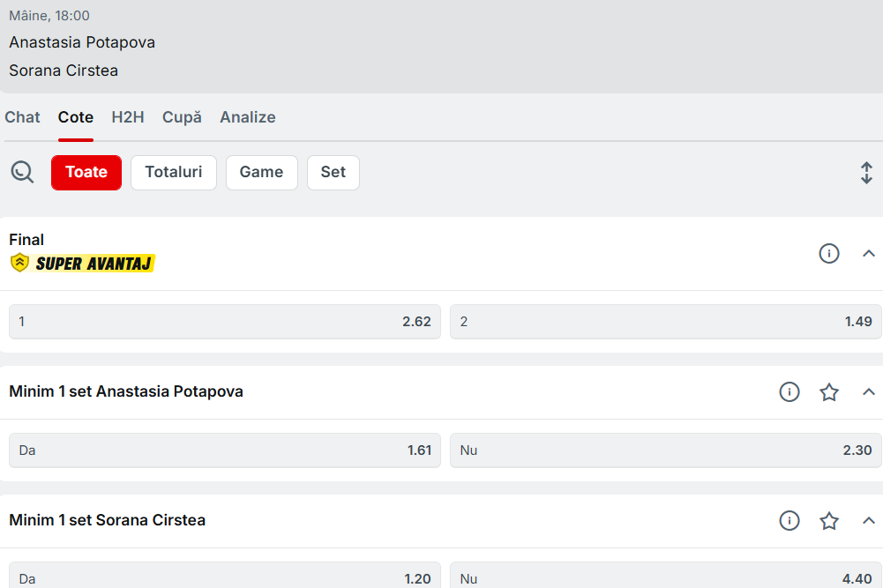Screen dimensions: 883x588
Task: Bet on Potapova to win at 2.62
Action: pyautogui.click(x=224, y=321)
